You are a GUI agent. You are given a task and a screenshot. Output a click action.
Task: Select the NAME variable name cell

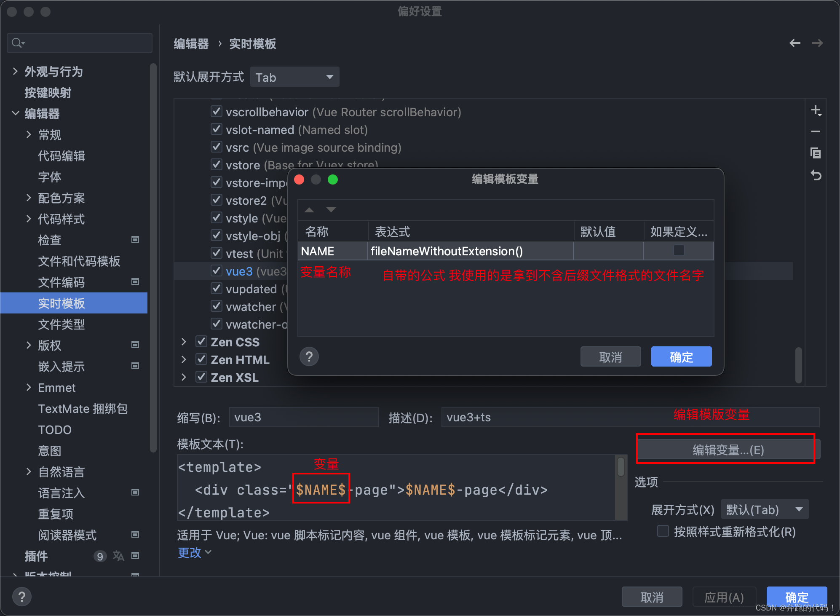click(x=333, y=251)
